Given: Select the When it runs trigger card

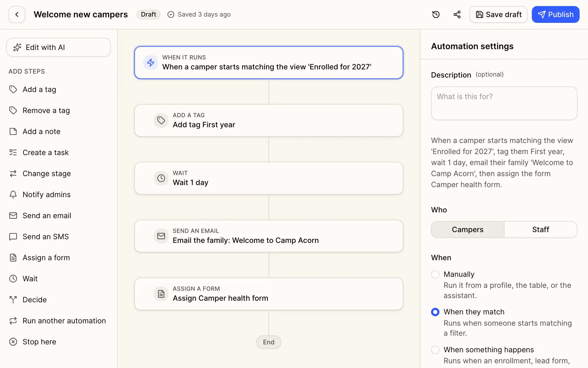Looking at the screenshot, I should pyautogui.click(x=269, y=63).
